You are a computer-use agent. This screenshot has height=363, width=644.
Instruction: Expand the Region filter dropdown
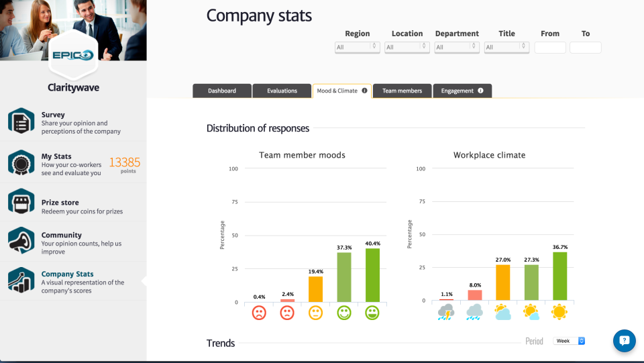pos(357,48)
